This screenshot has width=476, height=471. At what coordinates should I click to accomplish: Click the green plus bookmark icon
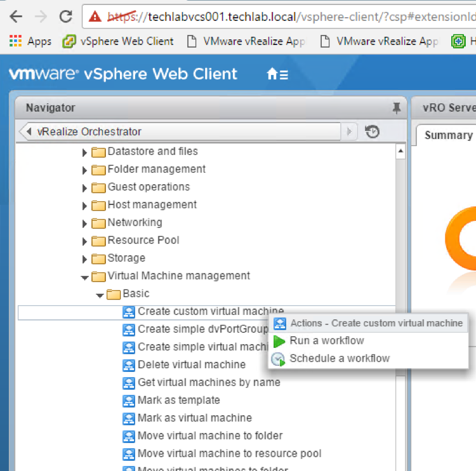(458, 41)
